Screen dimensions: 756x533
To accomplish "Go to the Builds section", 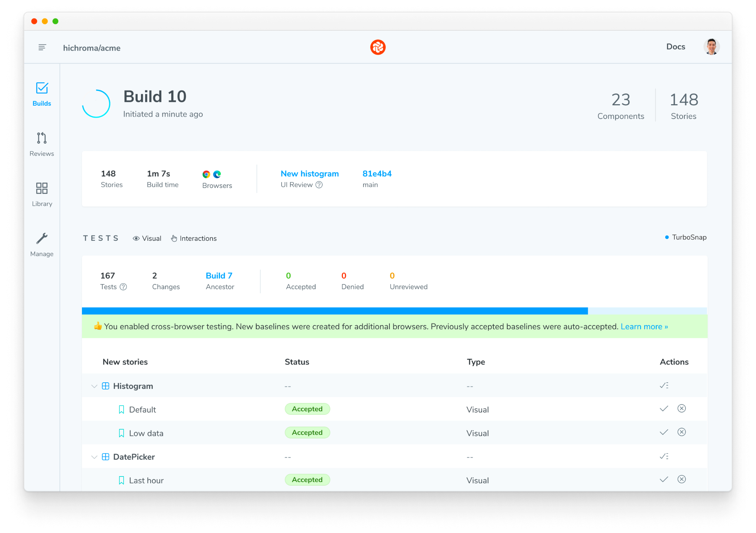I will (42, 95).
